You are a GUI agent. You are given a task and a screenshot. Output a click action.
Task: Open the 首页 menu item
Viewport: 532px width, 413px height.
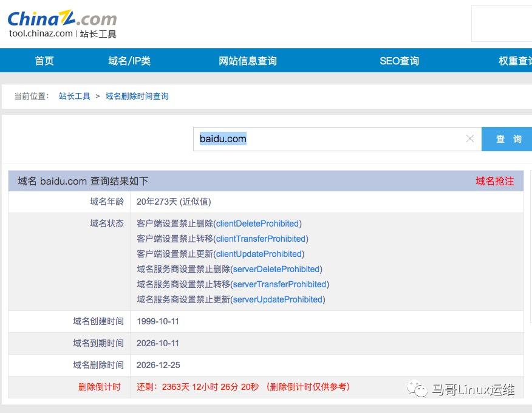[x=44, y=61]
